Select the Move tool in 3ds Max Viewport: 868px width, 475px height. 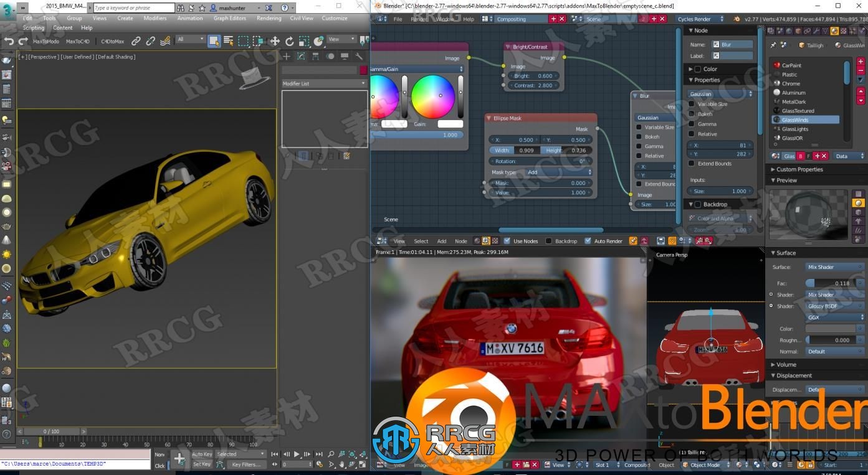(274, 41)
